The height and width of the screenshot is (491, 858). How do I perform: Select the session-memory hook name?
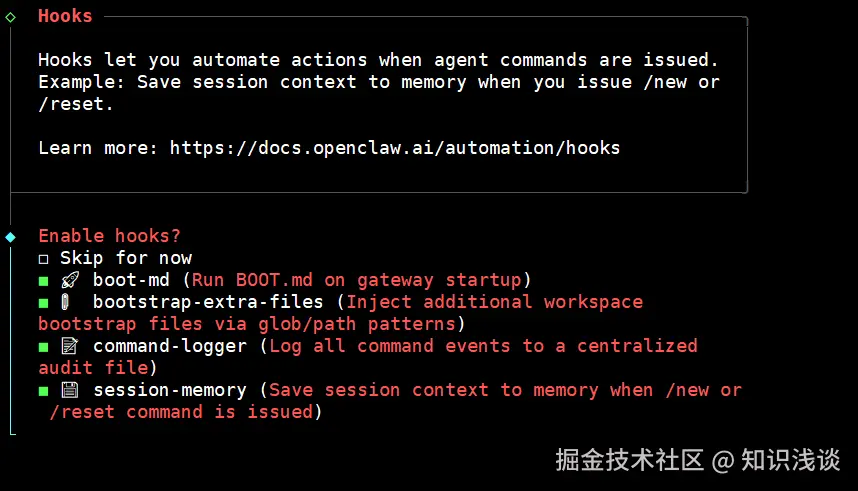pos(169,390)
